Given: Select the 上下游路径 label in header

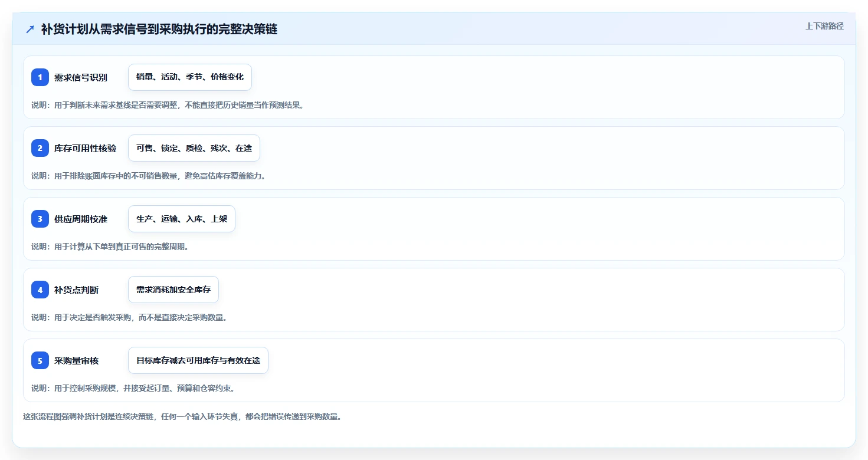Looking at the screenshot, I should (824, 26).
